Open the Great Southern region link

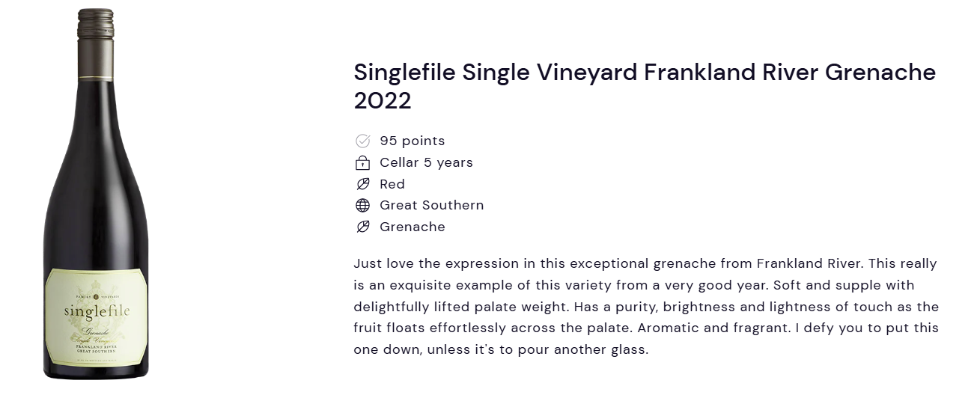click(x=432, y=205)
